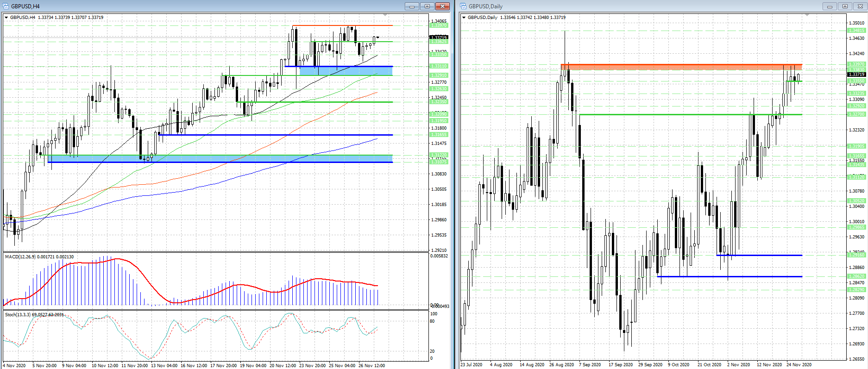The height and width of the screenshot is (369, 868).
Task: Click the MACD(12,26,9) indicator label
Action: click(39, 256)
